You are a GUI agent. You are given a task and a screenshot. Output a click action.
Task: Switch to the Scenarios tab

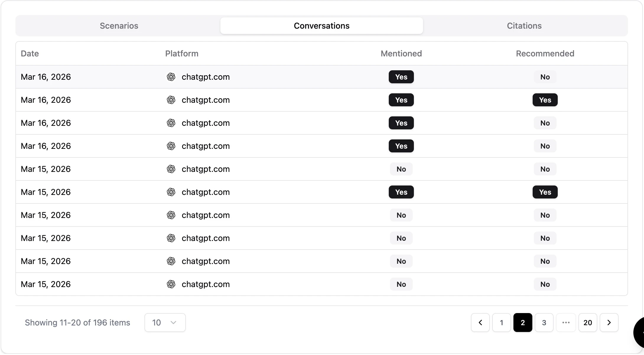pos(119,26)
